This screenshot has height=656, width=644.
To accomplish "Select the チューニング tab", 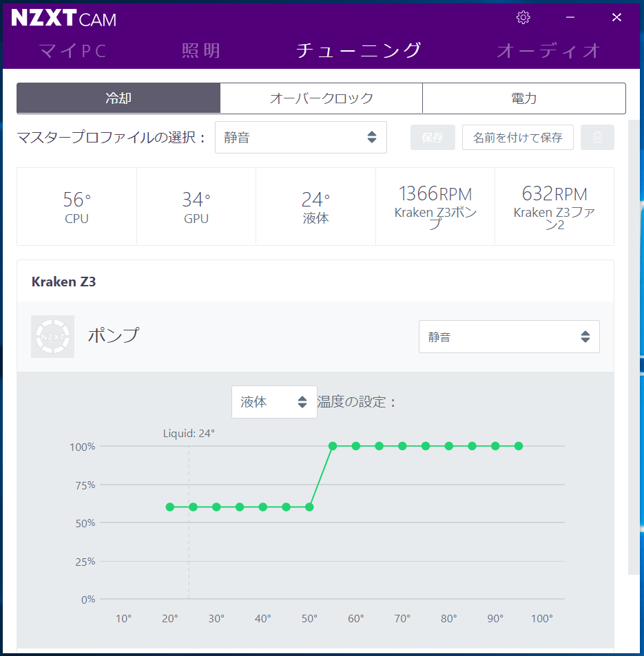I will [359, 51].
